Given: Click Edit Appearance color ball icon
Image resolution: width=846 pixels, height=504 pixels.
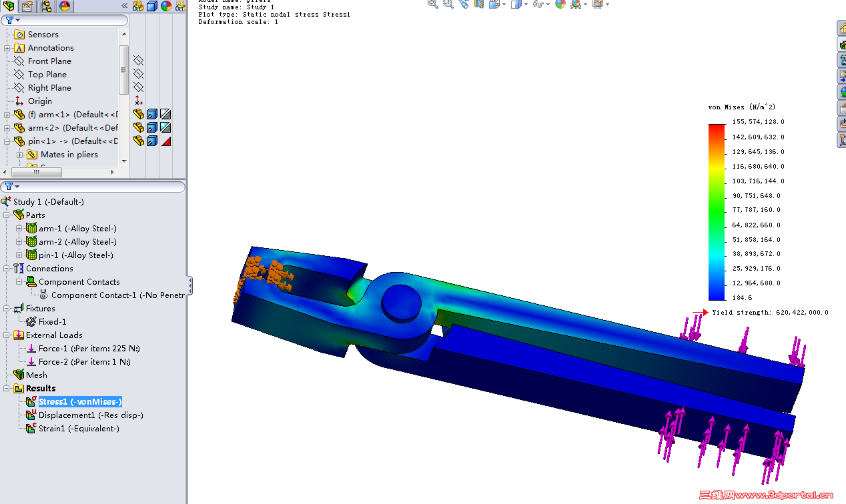Looking at the screenshot, I should 560,3.
